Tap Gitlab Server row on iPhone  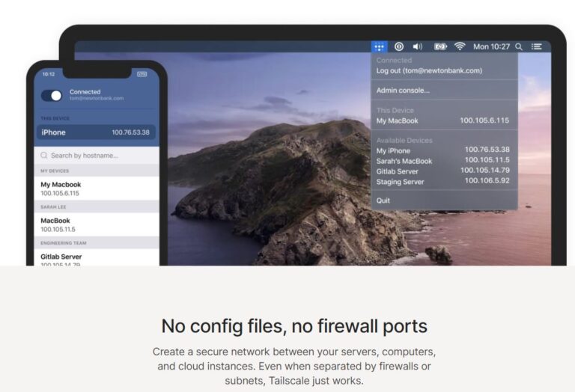coord(97,258)
